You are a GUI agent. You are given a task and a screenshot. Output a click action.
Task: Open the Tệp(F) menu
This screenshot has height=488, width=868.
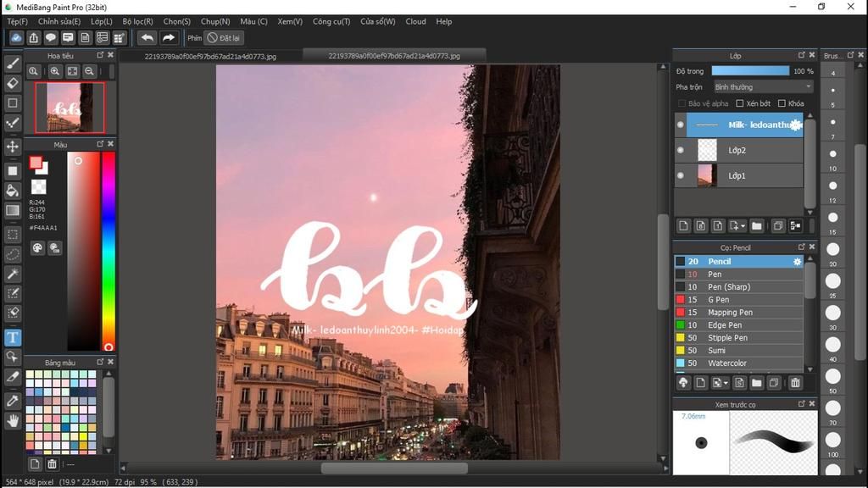tap(17, 21)
